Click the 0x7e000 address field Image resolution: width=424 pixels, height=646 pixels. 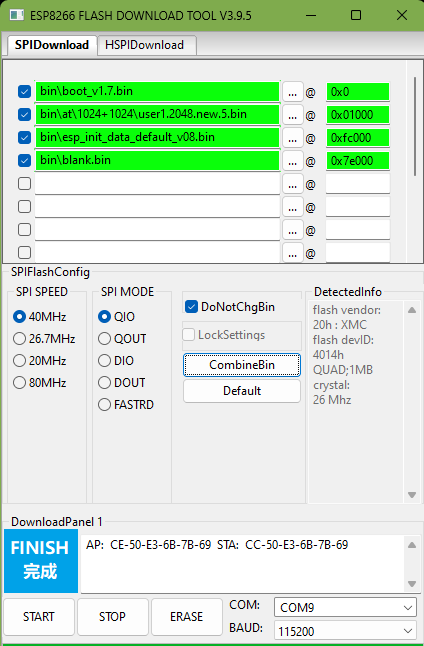coord(358,161)
